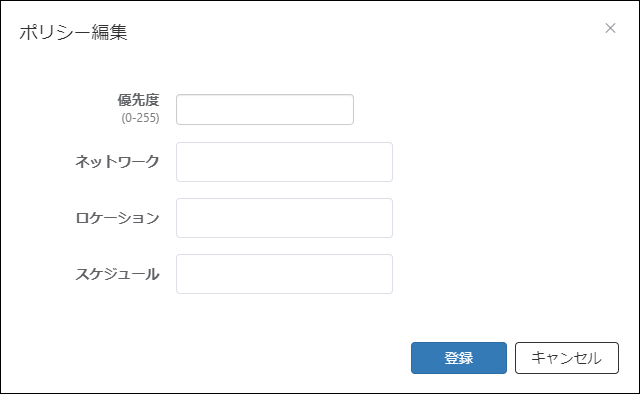The width and height of the screenshot is (640, 394).
Task: Click the blue 登録 button
Action: pyautogui.click(x=459, y=358)
